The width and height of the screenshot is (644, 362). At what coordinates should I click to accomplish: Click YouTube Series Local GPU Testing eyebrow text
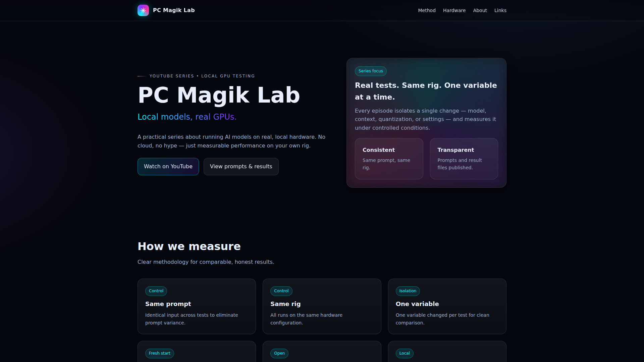(x=202, y=76)
